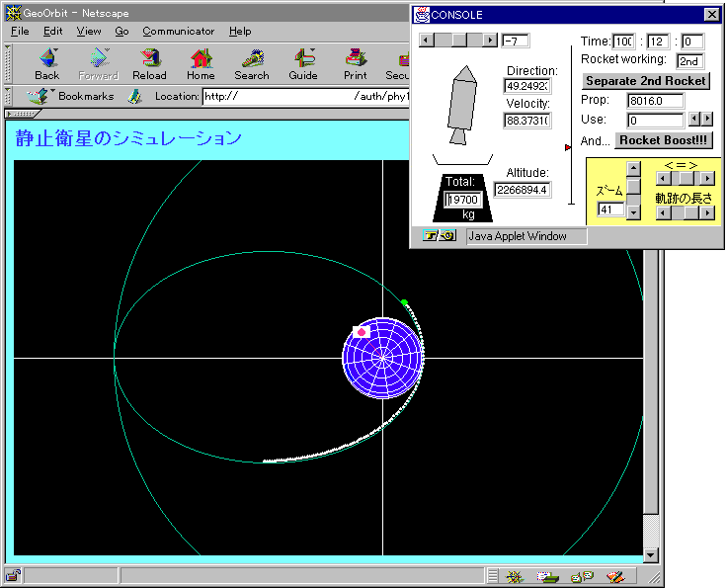Open the Communicator menu
The width and height of the screenshot is (727, 588).
coord(178,32)
